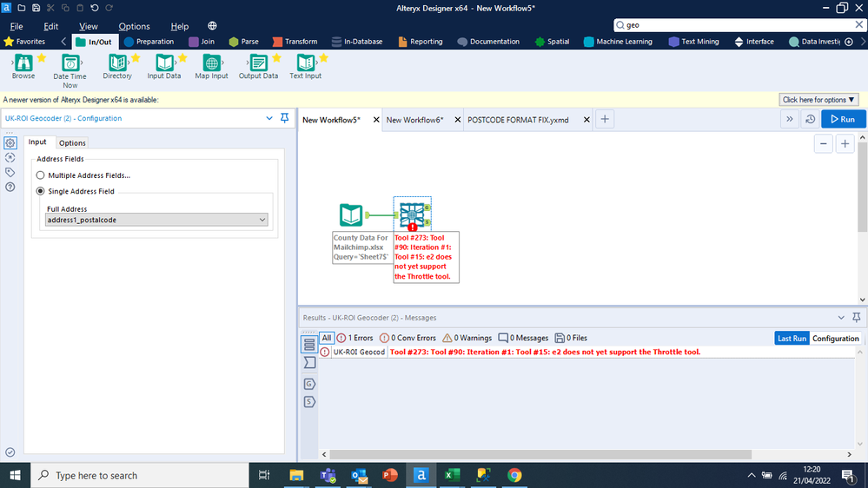Run the workflow
This screenshot has width=868, height=488.
843,119
